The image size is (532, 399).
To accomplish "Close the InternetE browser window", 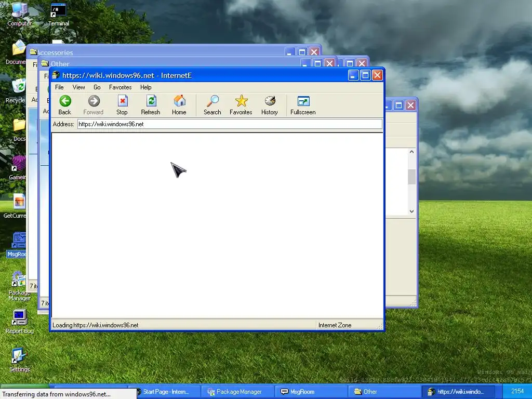I will [377, 75].
